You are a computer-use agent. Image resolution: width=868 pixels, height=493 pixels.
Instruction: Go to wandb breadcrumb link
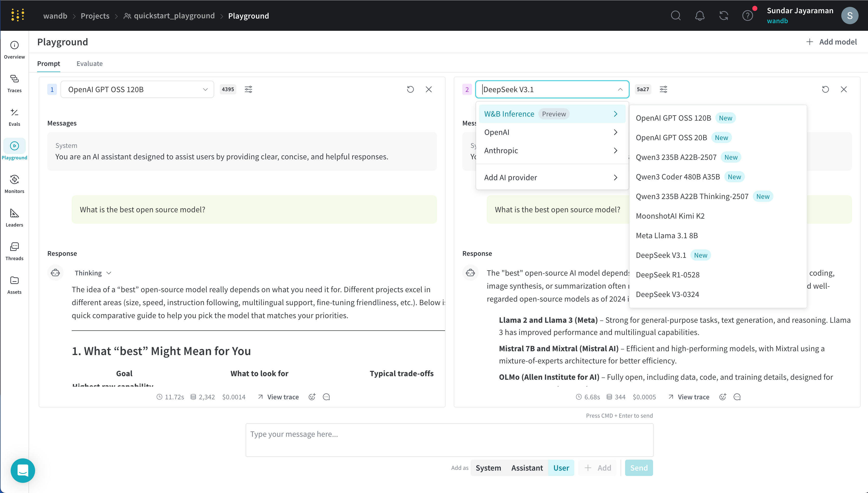click(x=55, y=16)
